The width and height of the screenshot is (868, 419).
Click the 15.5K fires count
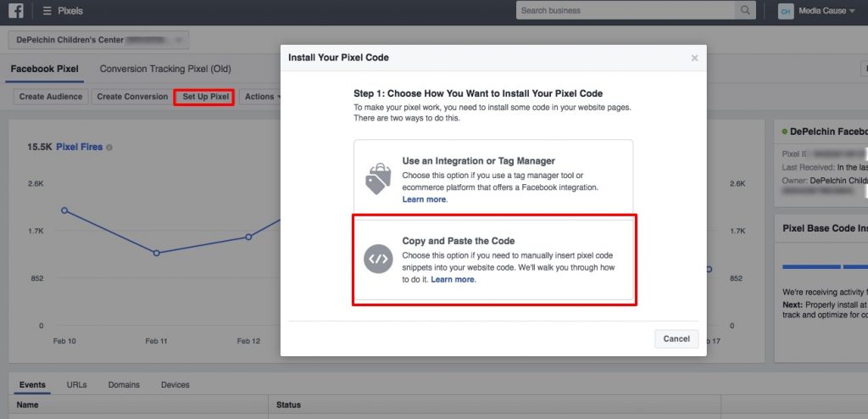40,147
